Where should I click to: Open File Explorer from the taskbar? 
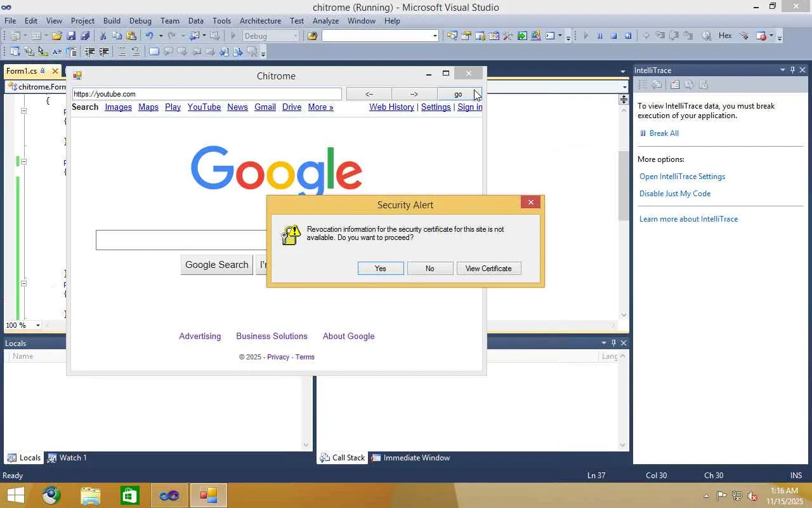point(91,495)
